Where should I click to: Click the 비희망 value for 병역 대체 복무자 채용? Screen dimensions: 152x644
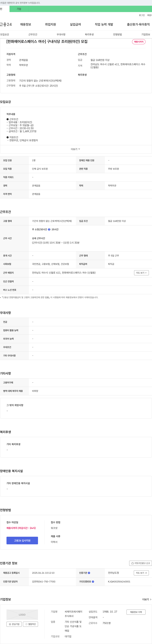[x=35, y=391]
